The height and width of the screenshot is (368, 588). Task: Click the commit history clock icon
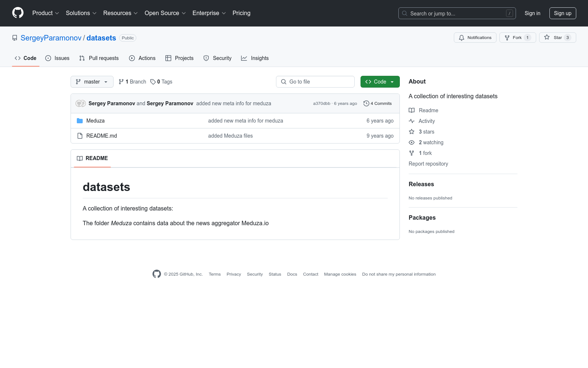(366, 103)
